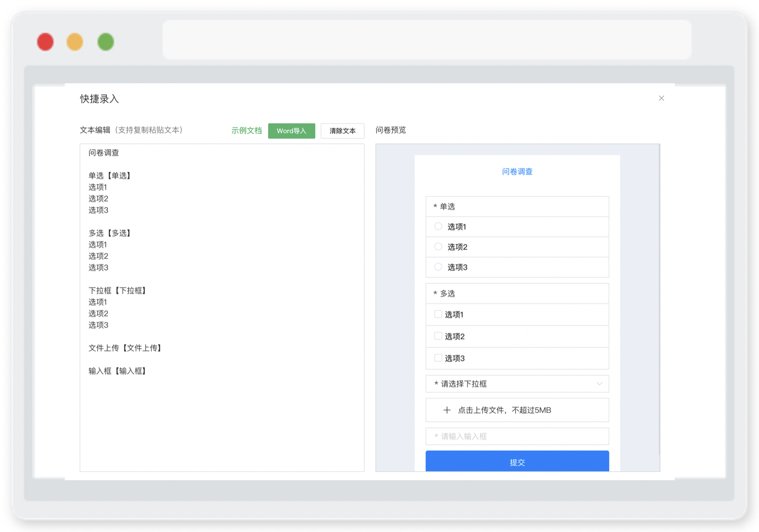Close the 快捷录入 dialog
The height and width of the screenshot is (532, 759).
[661, 98]
